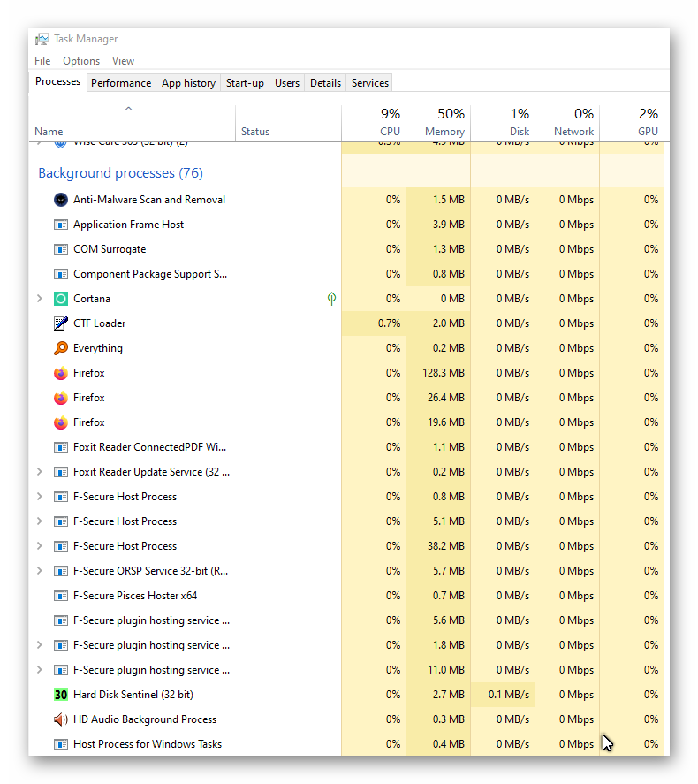This screenshot has width=698, height=784.
Task: Click the Everything search icon
Action: (61, 348)
